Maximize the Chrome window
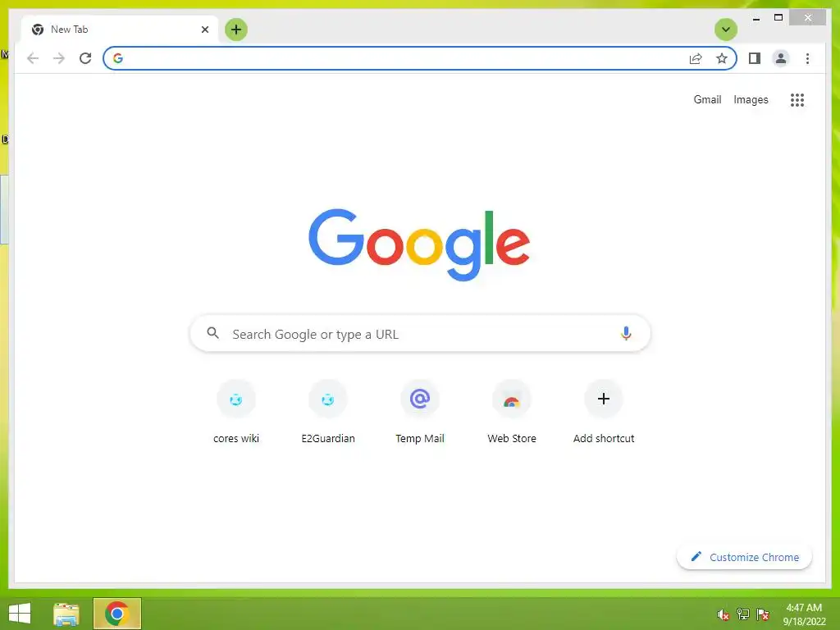840x630 pixels. click(778, 18)
